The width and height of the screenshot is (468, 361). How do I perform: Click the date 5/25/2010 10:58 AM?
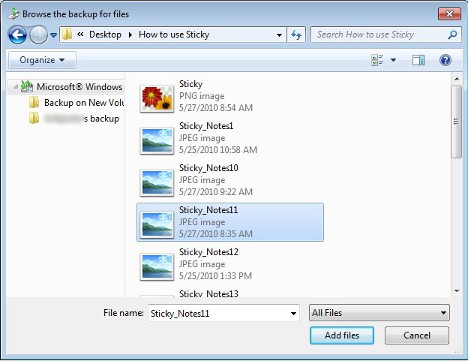(218, 150)
